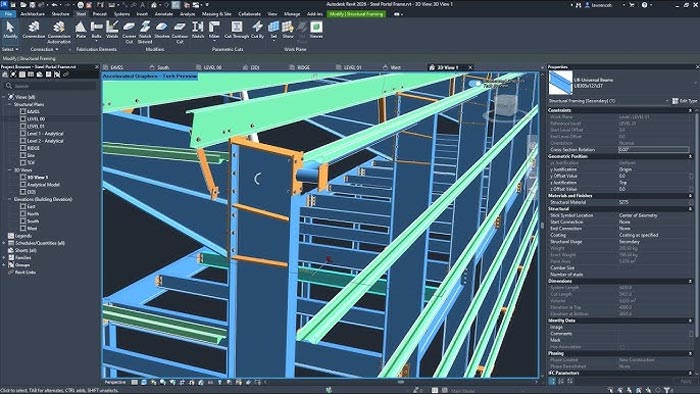
Task: Open the LEVEL 00 structural plan
Action: point(36,119)
